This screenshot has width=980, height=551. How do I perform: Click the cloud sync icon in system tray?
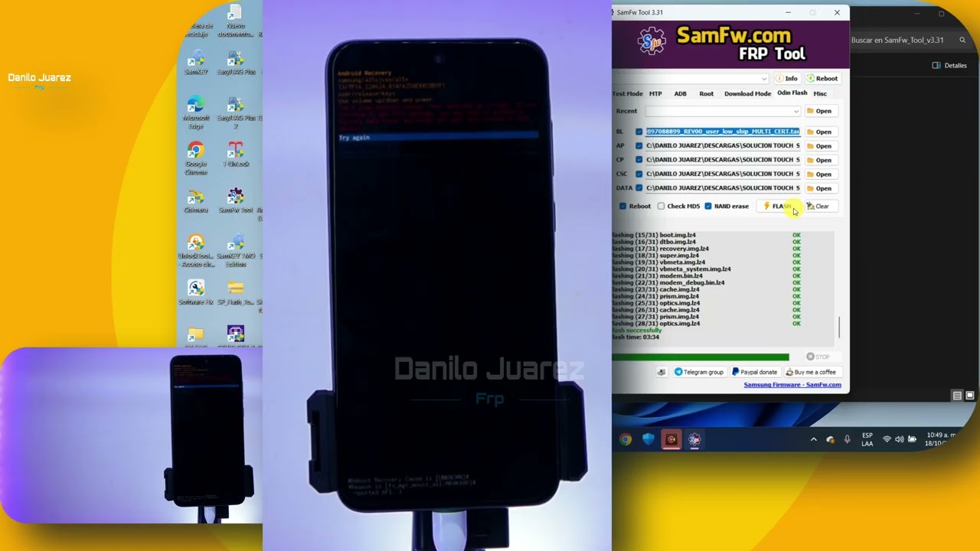[x=830, y=439]
